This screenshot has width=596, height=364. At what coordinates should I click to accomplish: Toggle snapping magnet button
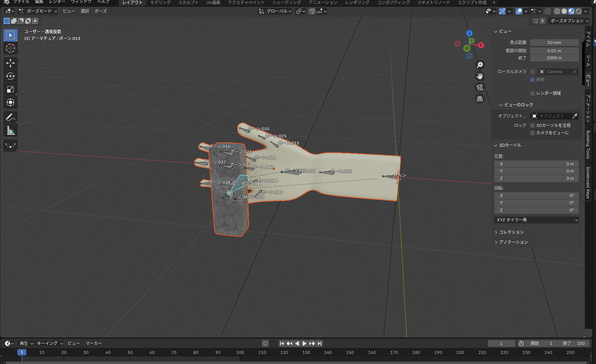pos(312,11)
